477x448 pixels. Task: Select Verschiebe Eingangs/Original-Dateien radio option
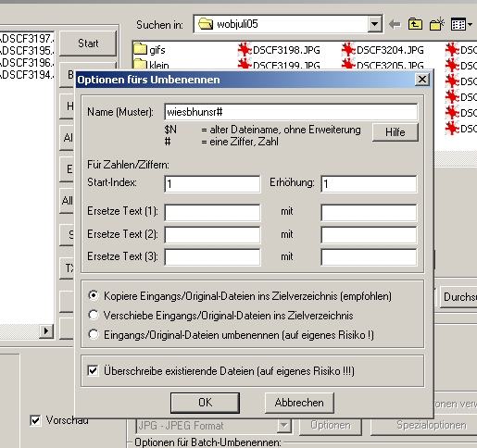[94, 315]
